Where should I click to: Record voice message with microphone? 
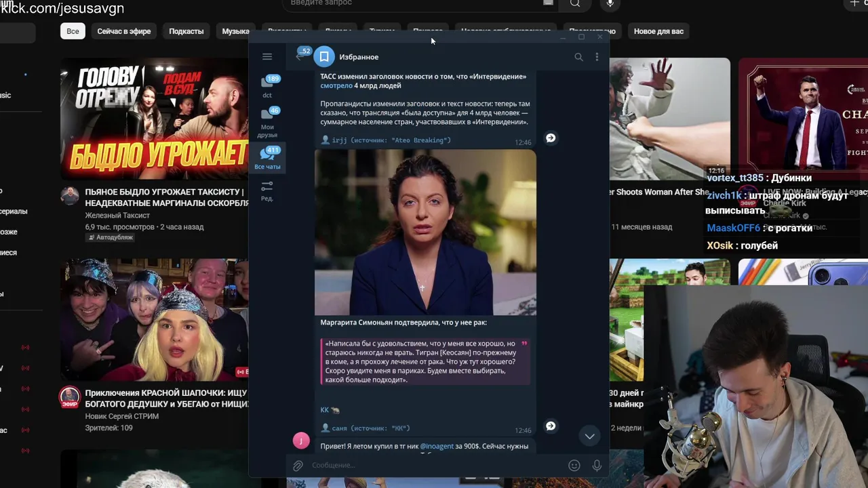pos(597,466)
